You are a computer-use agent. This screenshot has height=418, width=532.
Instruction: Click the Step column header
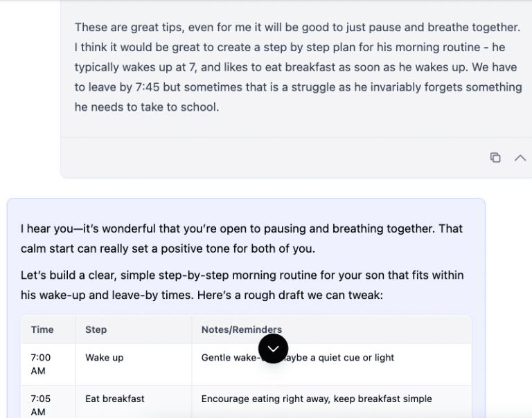pos(96,329)
